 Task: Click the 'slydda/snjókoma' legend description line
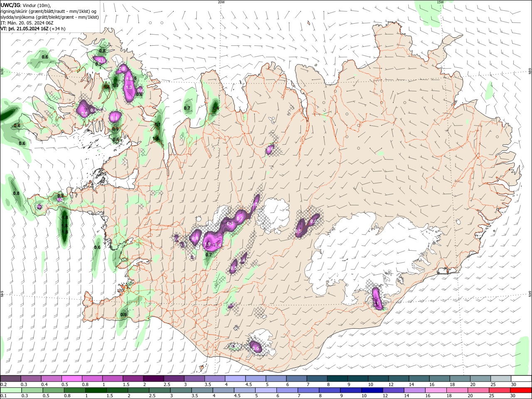point(49,17)
